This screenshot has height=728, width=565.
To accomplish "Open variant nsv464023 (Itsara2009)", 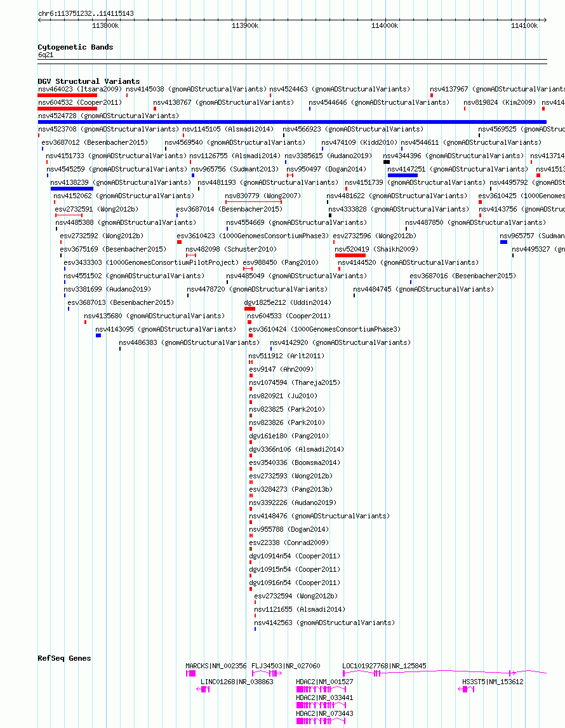I will coord(80,89).
